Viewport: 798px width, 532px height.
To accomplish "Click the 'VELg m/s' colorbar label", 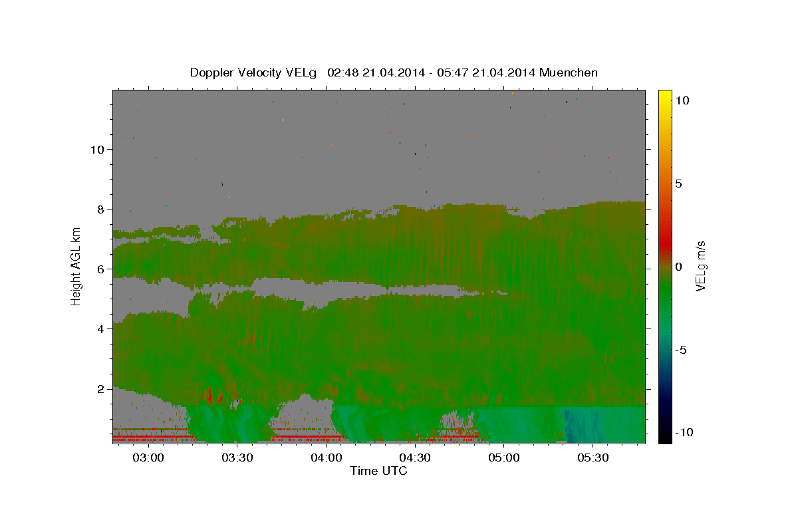I will tap(700, 266).
